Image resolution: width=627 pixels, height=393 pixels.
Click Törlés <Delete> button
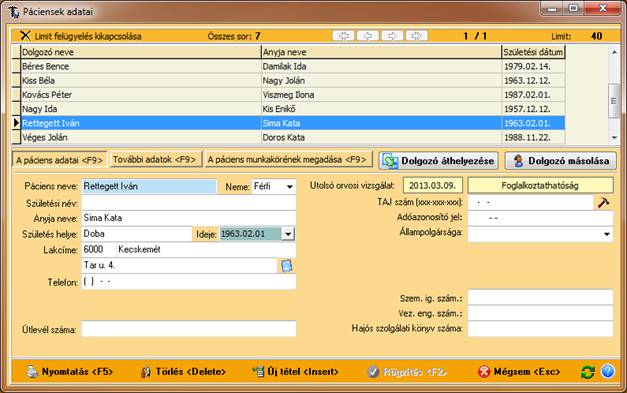tap(183, 372)
